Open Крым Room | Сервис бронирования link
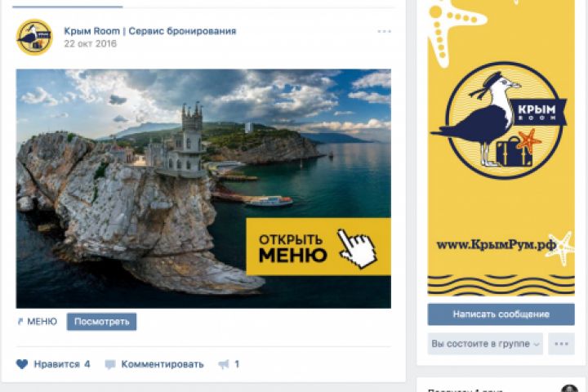Image resolution: width=588 pixels, height=392 pixels. (150, 31)
